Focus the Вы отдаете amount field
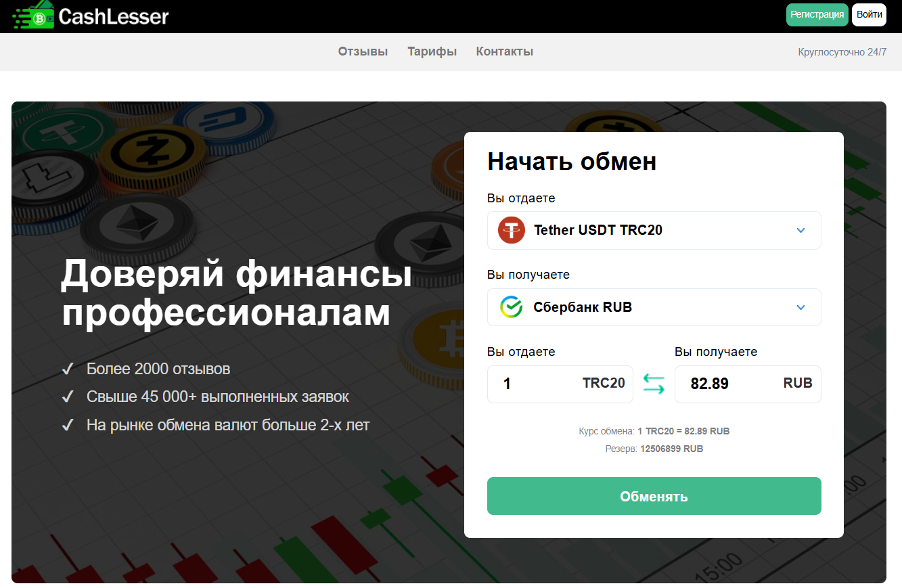This screenshot has width=902, height=588. (x=560, y=384)
